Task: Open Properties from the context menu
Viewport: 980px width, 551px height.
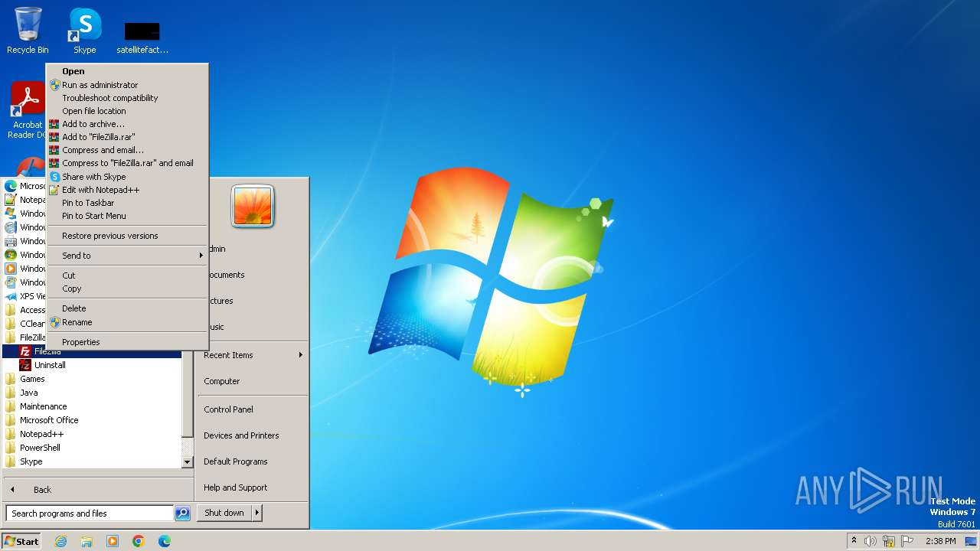Action: point(127,342)
